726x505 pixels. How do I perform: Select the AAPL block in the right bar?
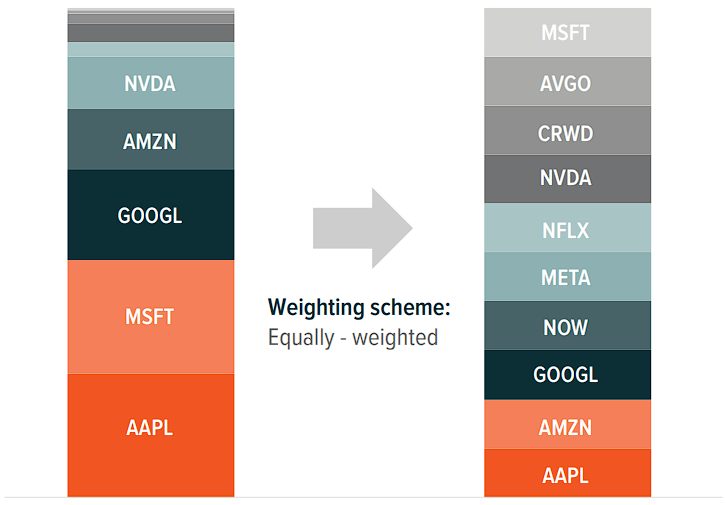click(x=567, y=473)
